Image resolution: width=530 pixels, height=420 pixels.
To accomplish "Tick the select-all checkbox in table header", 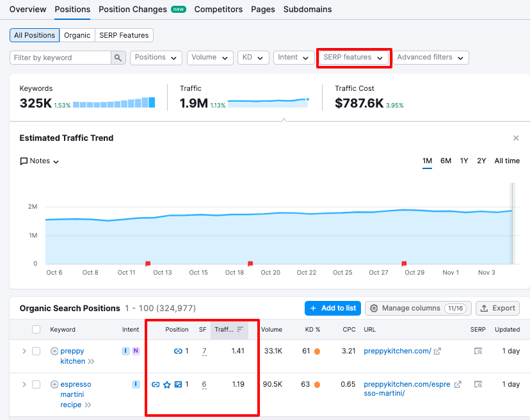I will pyautogui.click(x=36, y=330).
